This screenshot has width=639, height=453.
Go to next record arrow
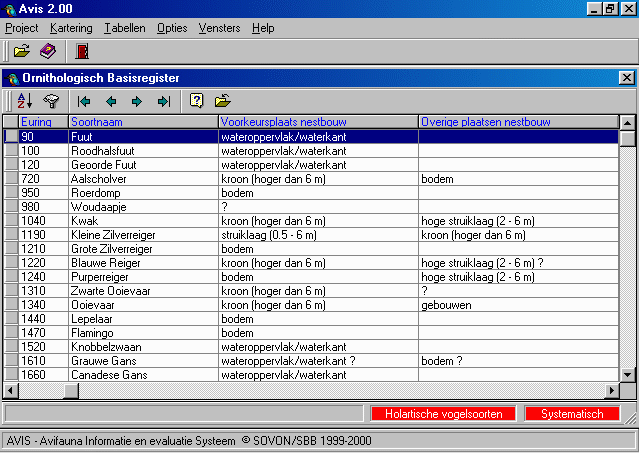pyautogui.click(x=137, y=101)
